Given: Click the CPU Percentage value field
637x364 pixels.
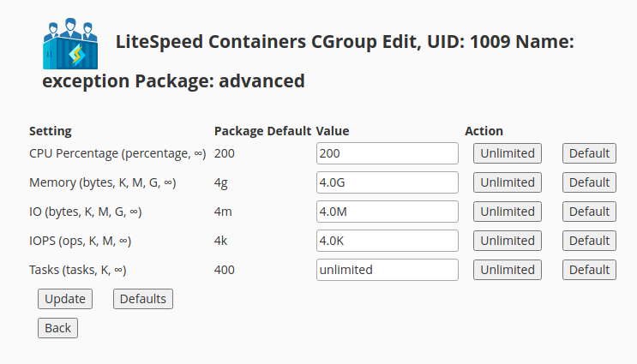Looking at the screenshot, I should click(x=387, y=153).
